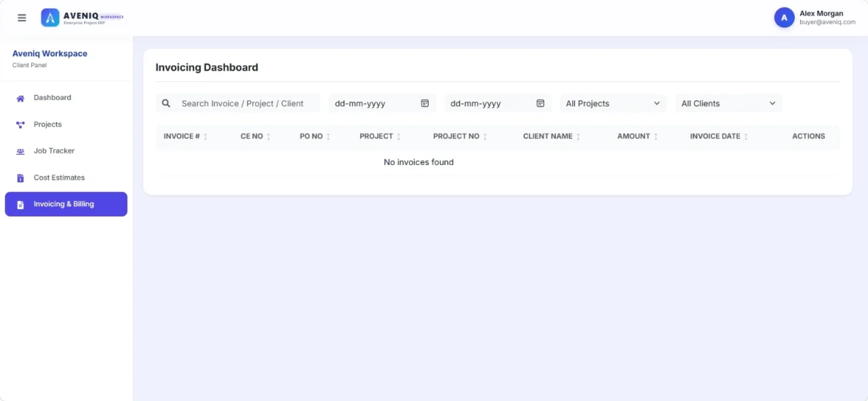
Task: Click the Client Panel label
Action: pos(29,65)
